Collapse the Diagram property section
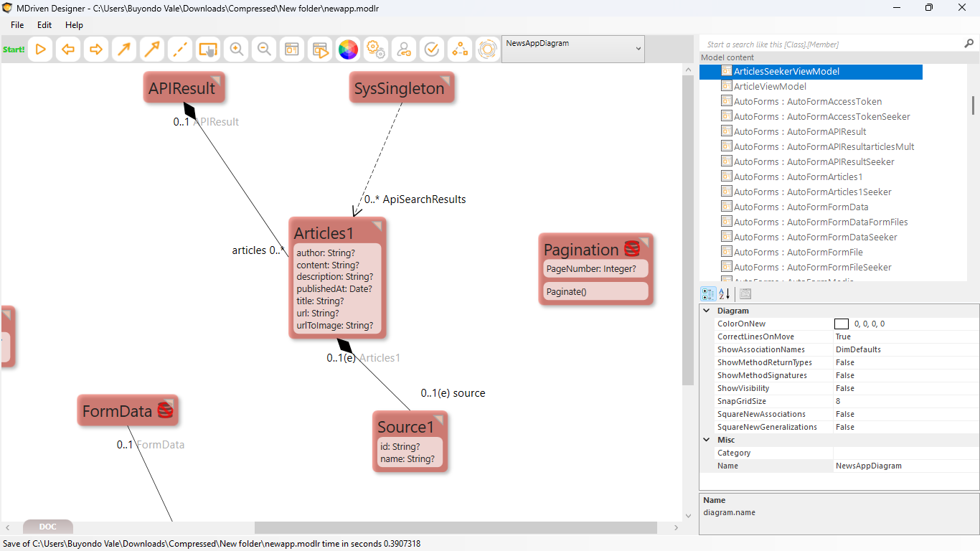This screenshot has width=980, height=551. tap(707, 311)
